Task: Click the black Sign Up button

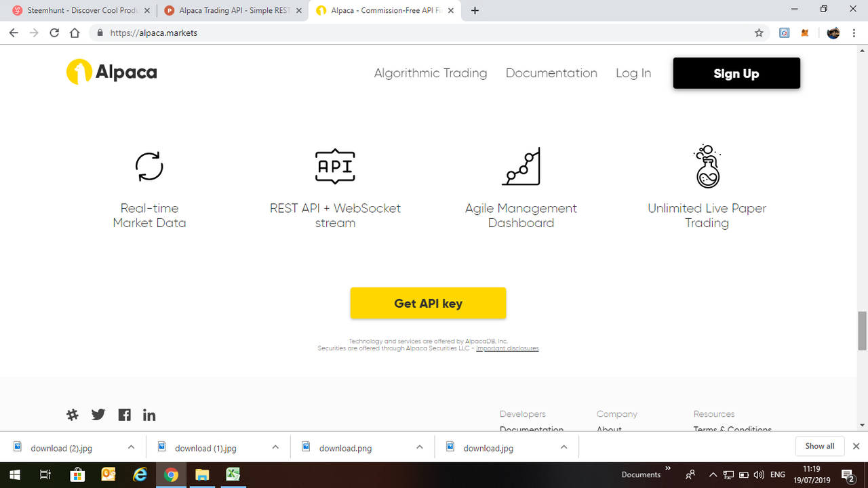Action: pyautogui.click(x=736, y=73)
